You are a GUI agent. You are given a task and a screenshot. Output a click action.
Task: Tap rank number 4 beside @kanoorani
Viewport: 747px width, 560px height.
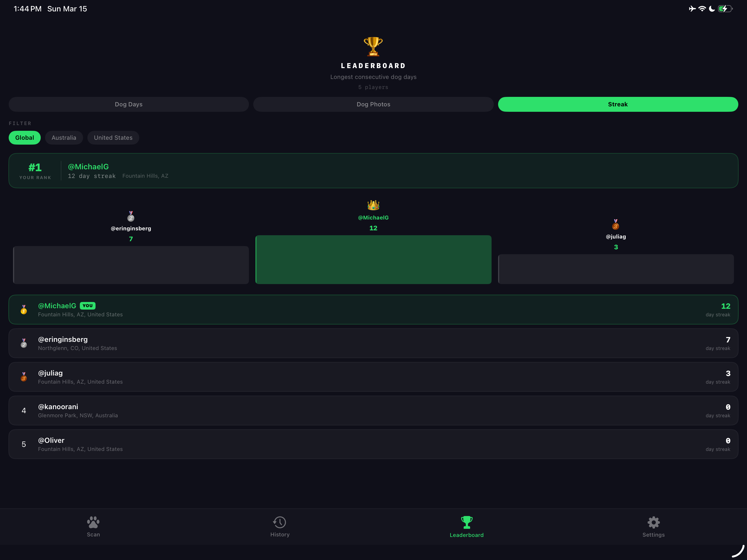(x=24, y=411)
